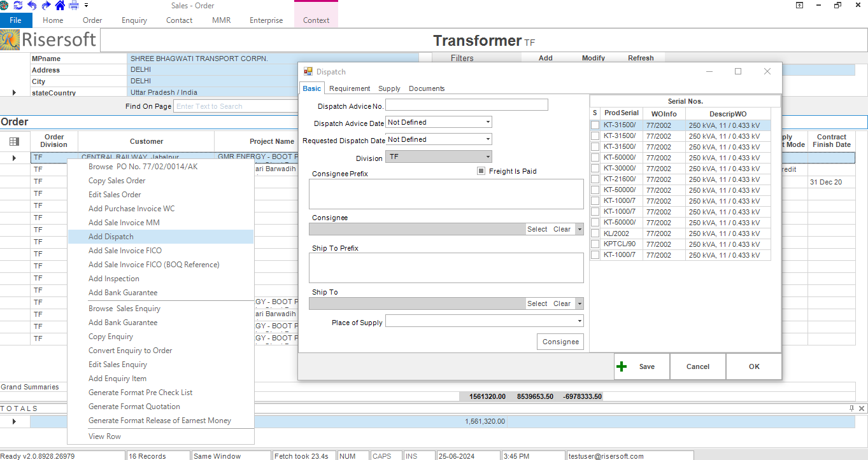This screenshot has height=460, width=868.
Task: Click the Filters Refresh button
Action: tap(641, 58)
